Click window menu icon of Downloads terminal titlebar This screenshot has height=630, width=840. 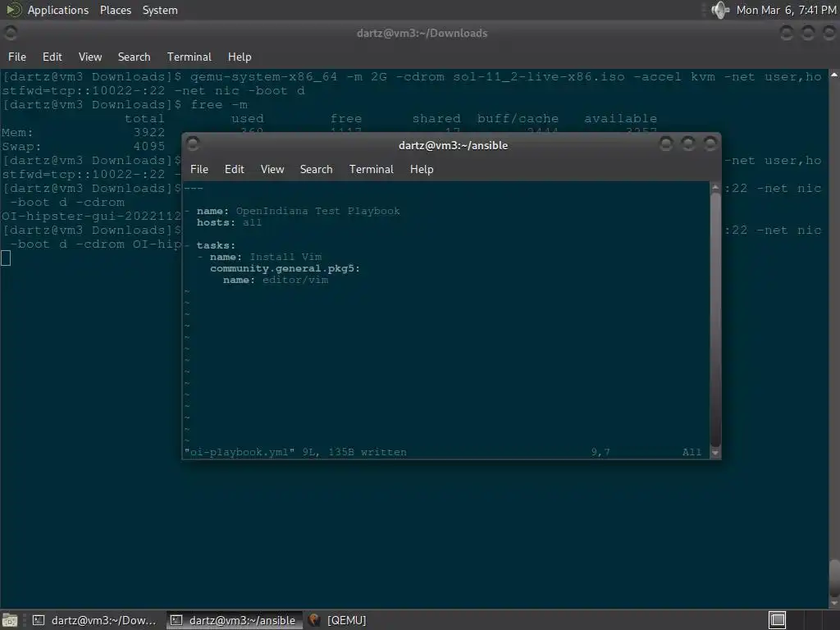(11, 33)
